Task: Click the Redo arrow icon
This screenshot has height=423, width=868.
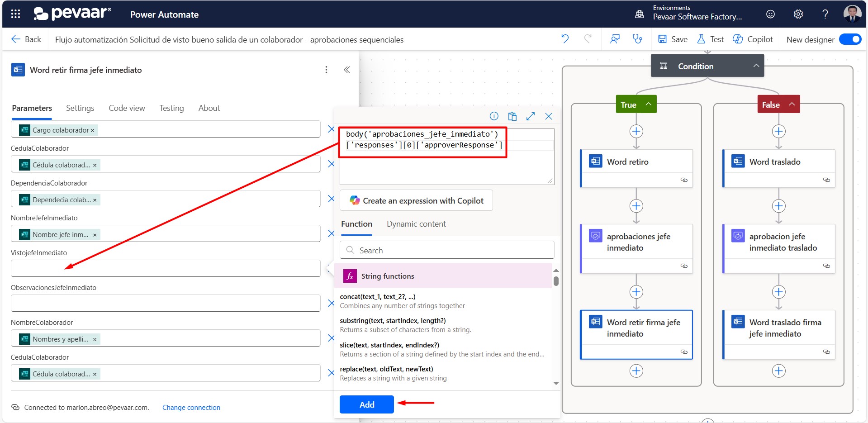Action: 588,39
